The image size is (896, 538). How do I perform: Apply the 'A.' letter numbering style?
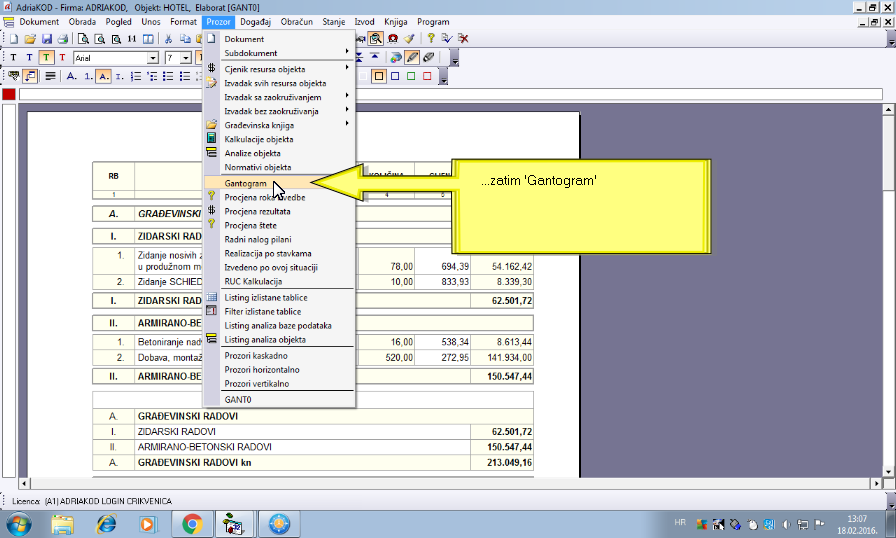[x=71, y=76]
